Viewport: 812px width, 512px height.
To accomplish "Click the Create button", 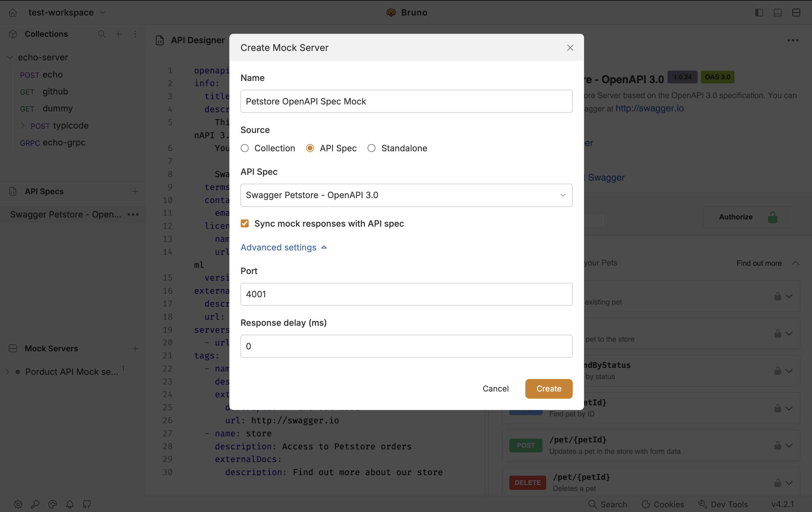I will click(x=549, y=388).
